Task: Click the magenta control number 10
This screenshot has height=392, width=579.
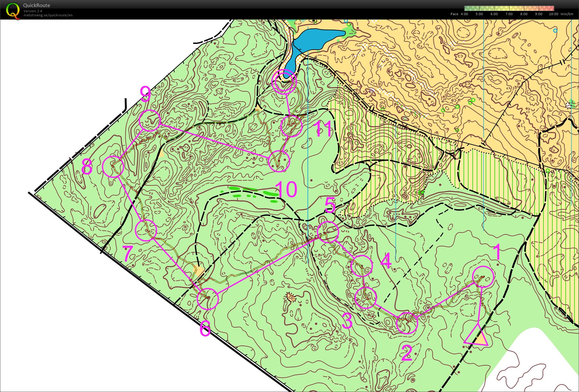Action: (286, 189)
